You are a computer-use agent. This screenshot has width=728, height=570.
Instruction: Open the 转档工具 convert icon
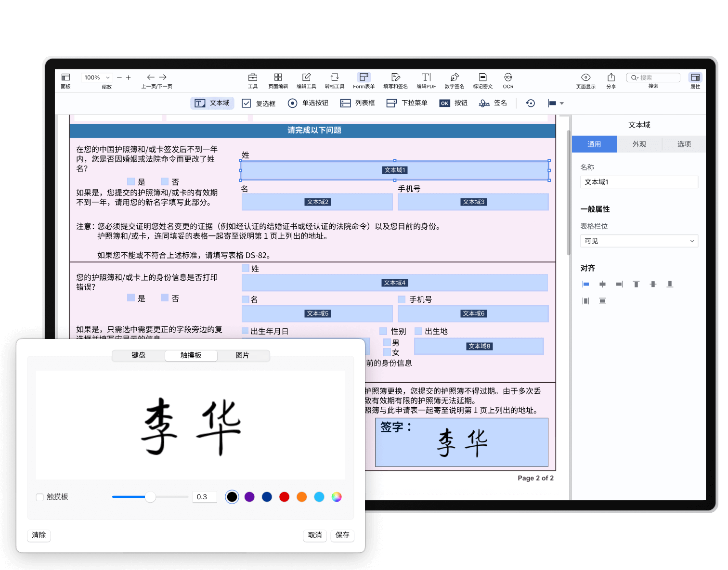(335, 78)
